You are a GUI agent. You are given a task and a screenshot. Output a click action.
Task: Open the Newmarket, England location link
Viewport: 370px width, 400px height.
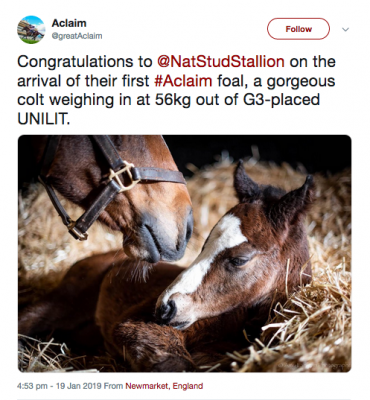tap(164, 386)
